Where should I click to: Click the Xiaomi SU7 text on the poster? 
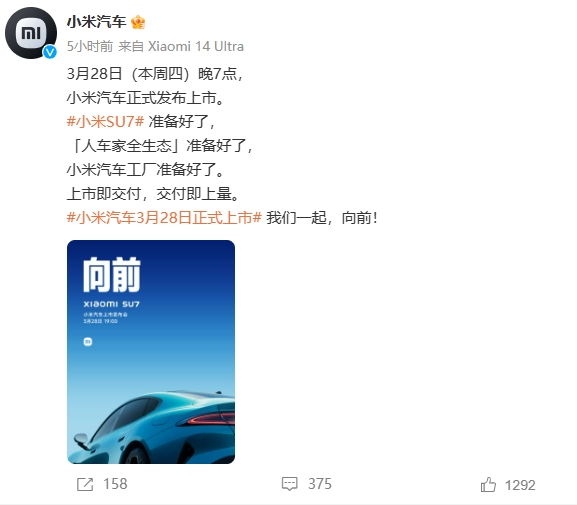tap(111, 304)
